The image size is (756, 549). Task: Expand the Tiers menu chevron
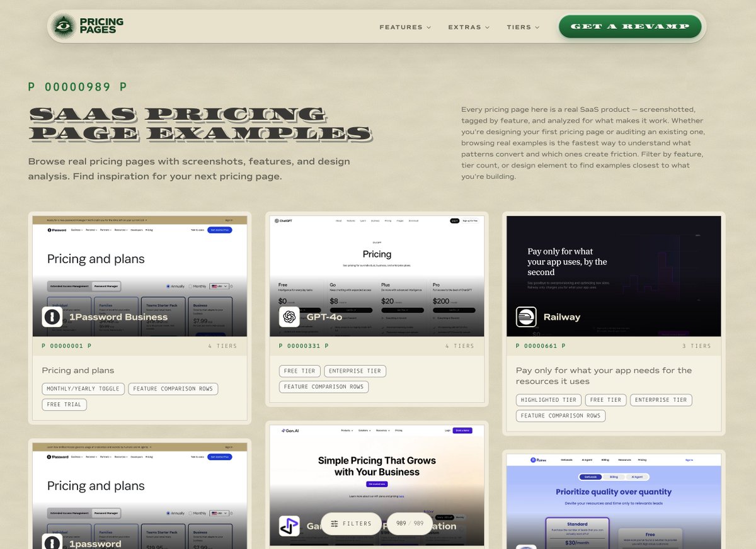coord(537,28)
